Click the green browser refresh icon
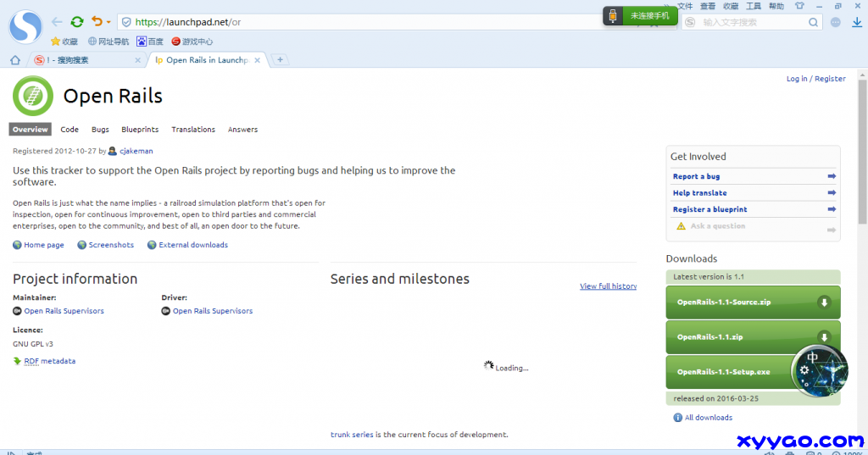The width and height of the screenshot is (868, 455). (77, 22)
